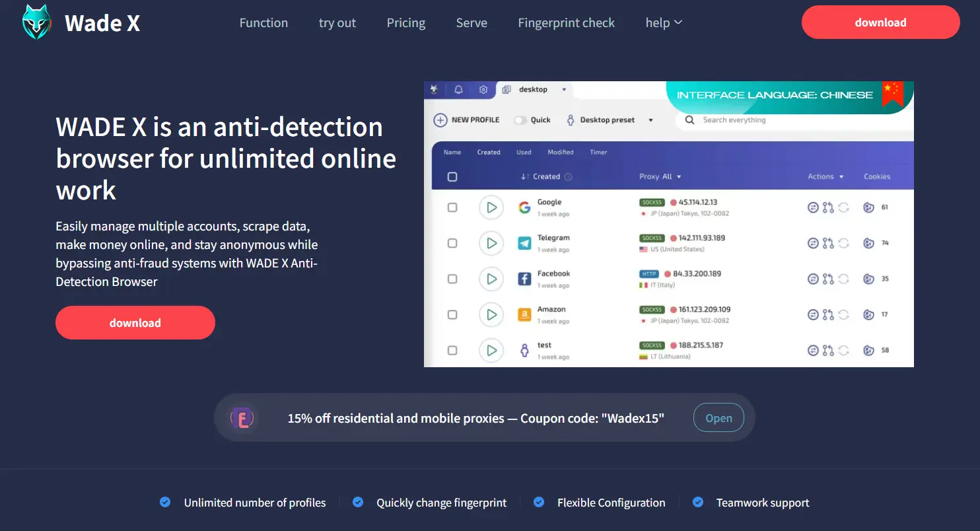Image resolution: width=980 pixels, height=531 pixels.
Task: Click the purple E proxy promo icon
Action: [242, 418]
